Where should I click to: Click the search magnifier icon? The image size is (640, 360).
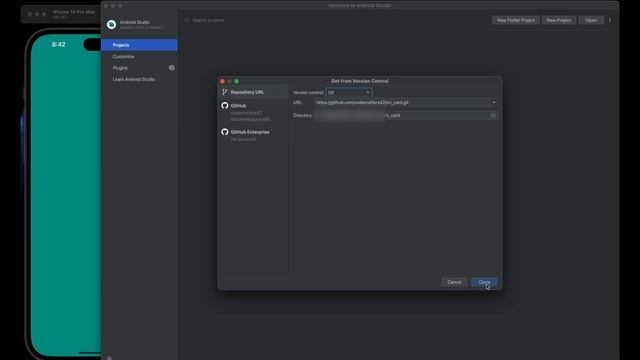pos(187,20)
